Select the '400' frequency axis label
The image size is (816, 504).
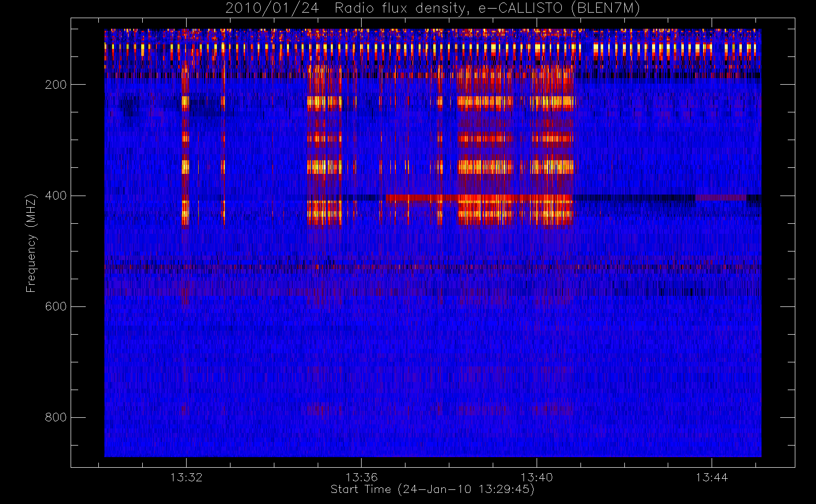(x=56, y=196)
